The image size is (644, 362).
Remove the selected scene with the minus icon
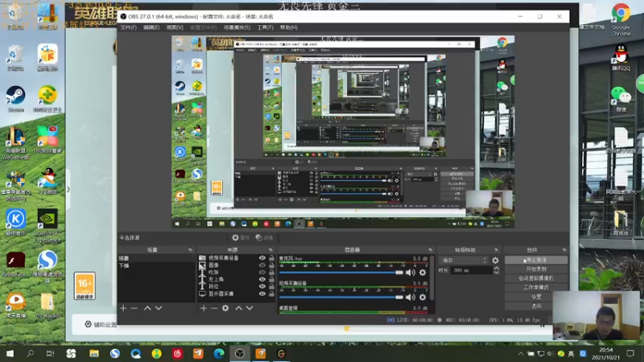[x=134, y=308]
